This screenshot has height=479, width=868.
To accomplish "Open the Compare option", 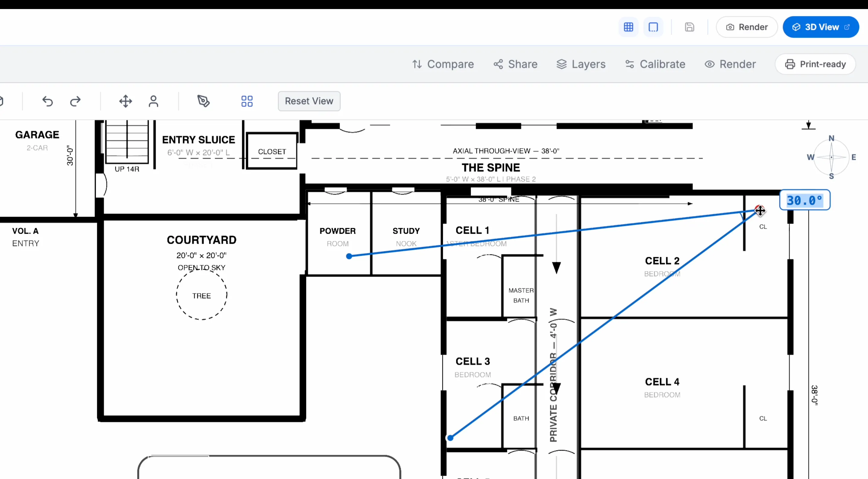I will [443, 64].
